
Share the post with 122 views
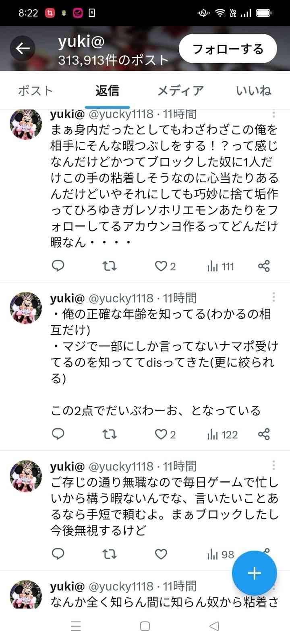click(x=264, y=434)
